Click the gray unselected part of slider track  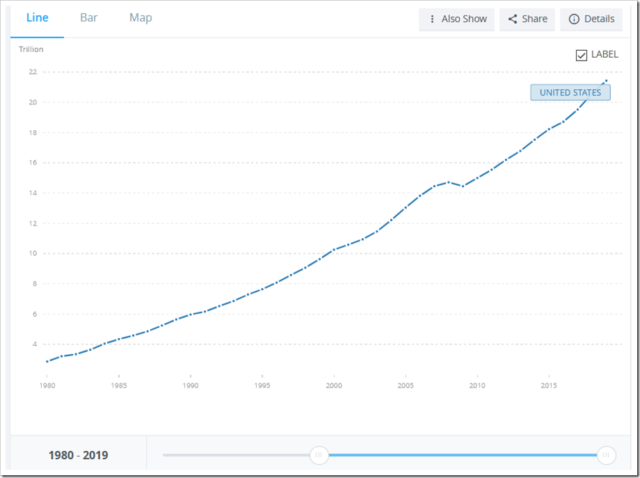point(240,455)
